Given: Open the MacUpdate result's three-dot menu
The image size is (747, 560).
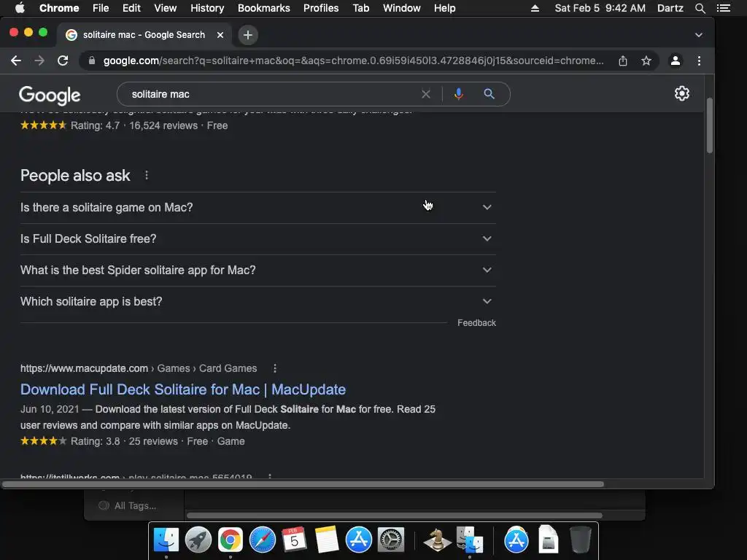Looking at the screenshot, I should [x=275, y=368].
